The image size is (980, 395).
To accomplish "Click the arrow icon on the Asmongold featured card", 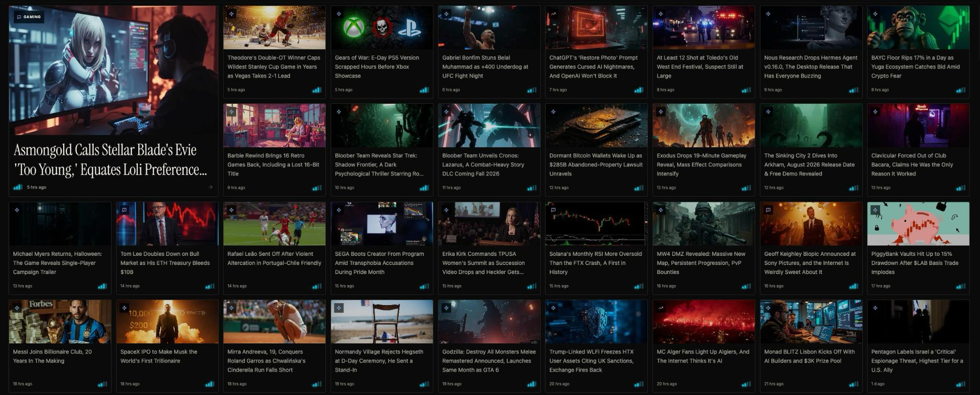I will [210, 187].
